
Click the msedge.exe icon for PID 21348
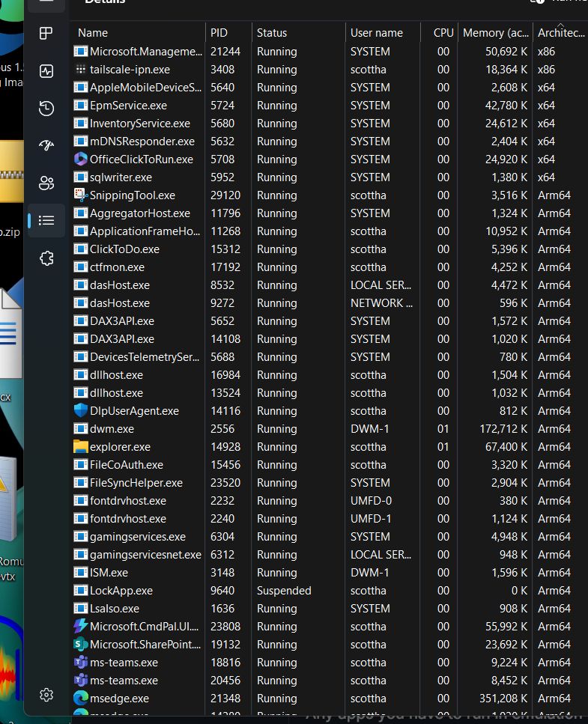80,698
